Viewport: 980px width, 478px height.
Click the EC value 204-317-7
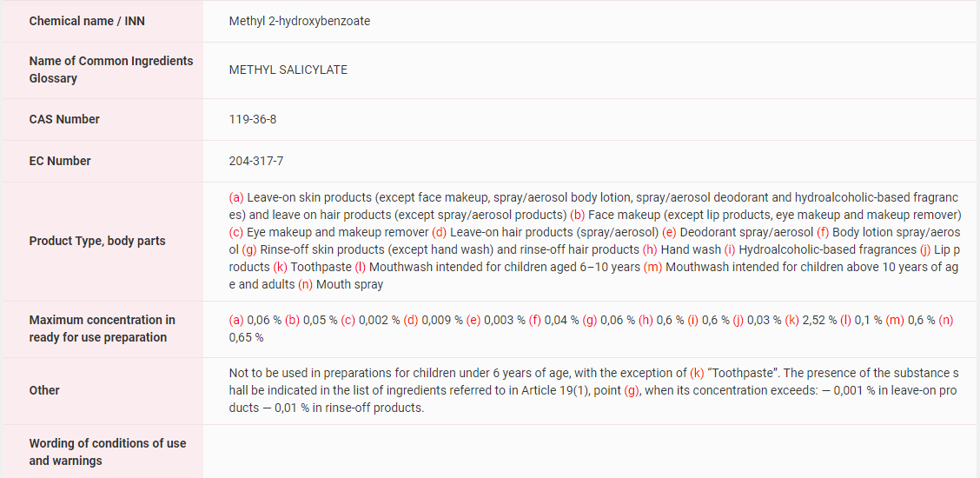[x=256, y=161]
